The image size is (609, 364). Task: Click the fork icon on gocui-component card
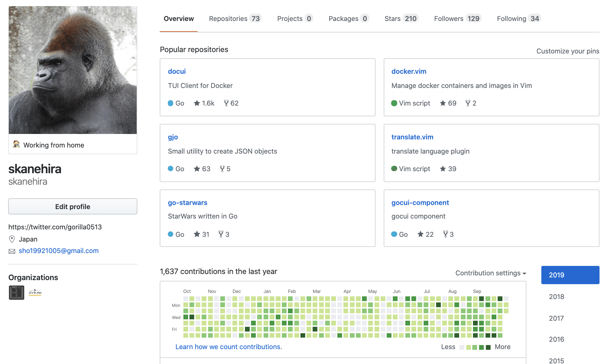446,234
